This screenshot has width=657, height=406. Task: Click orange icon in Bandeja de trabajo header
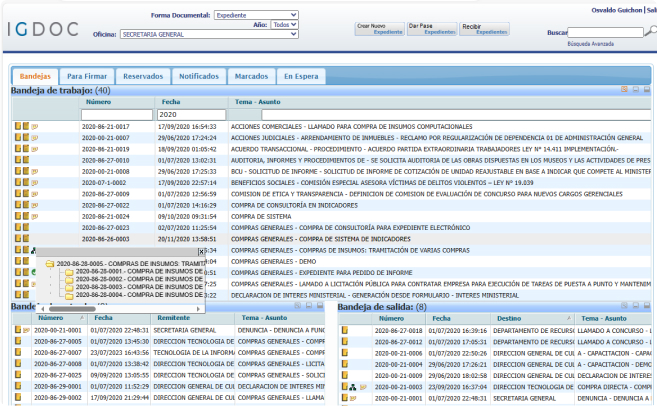click(624, 89)
